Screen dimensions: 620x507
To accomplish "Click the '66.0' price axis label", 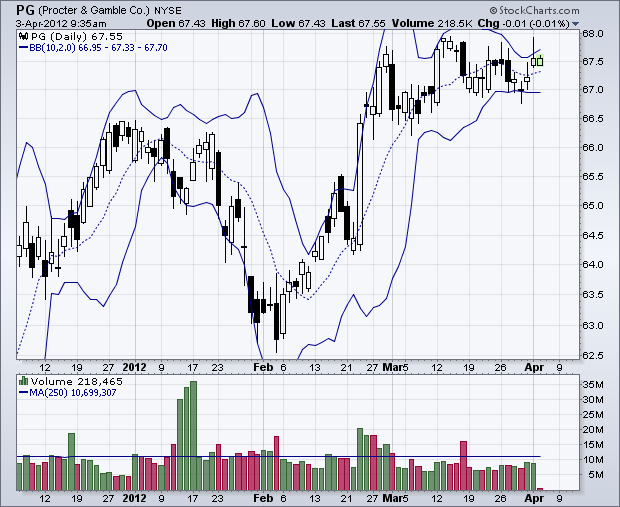I will point(592,148).
